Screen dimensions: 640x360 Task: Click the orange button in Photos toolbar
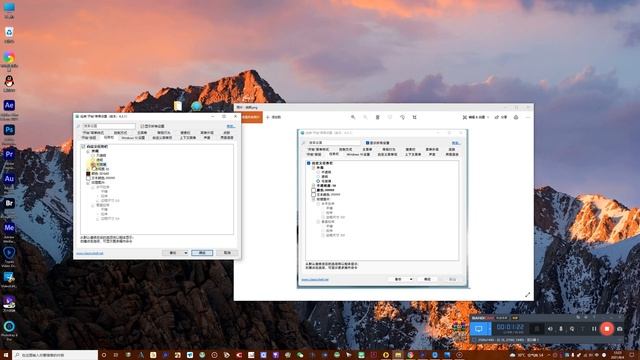pyautogui.click(x=250, y=117)
